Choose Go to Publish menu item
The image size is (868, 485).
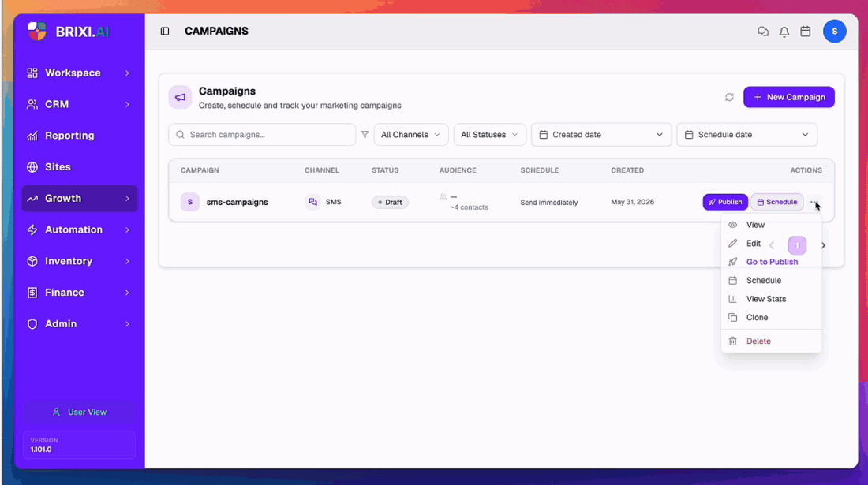[771, 262]
